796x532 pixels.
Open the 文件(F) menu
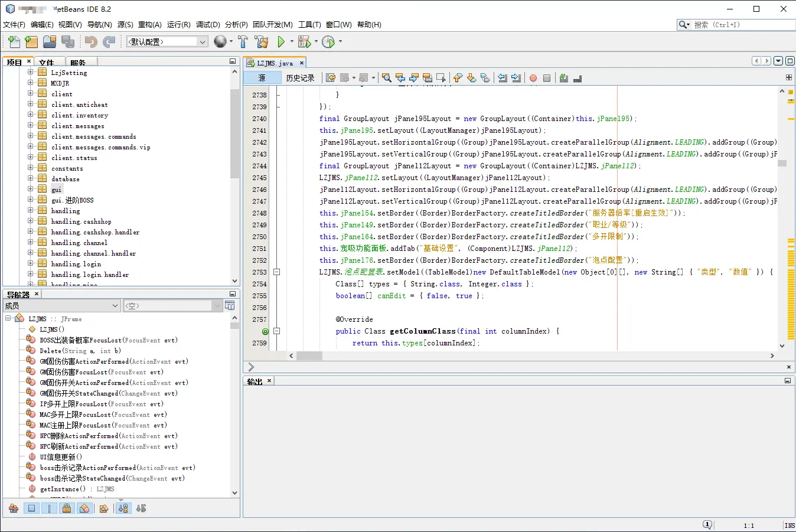(x=14, y=25)
